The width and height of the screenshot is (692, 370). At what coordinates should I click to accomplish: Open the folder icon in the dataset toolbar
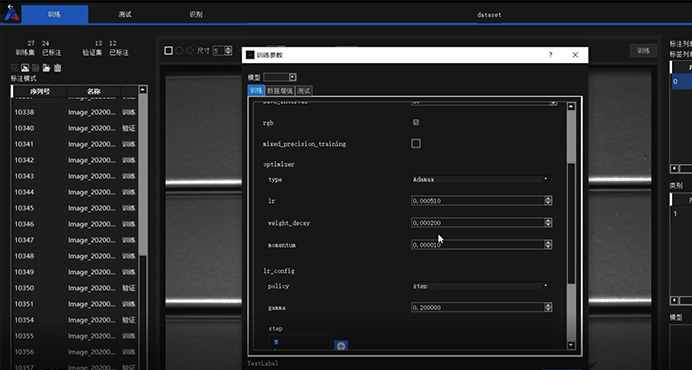[x=46, y=68]
